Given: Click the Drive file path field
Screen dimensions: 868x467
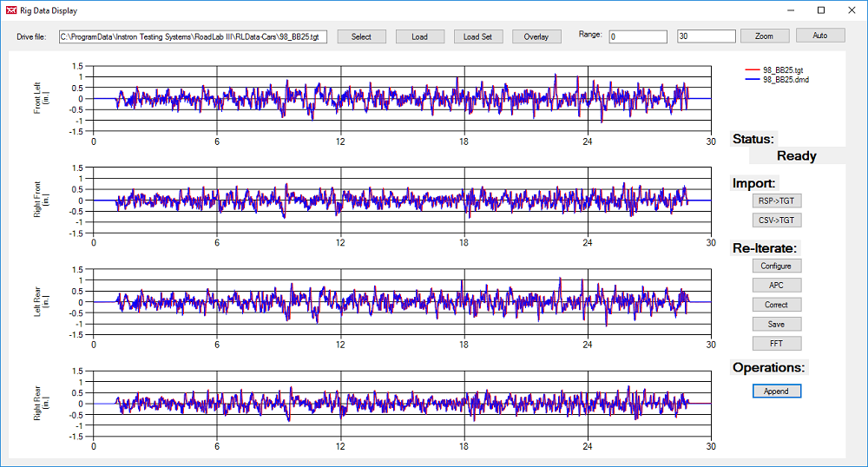Looking at the screenshot, I should 193,36.
